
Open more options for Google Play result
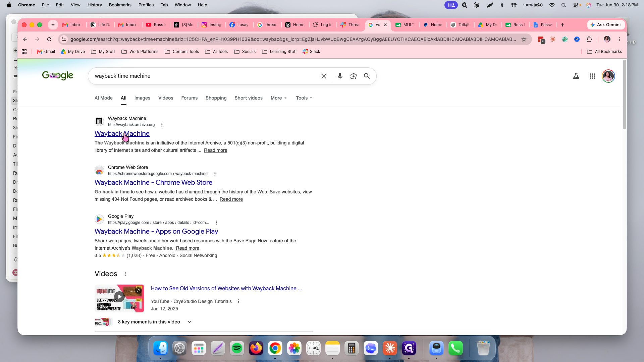click(217, 223)
